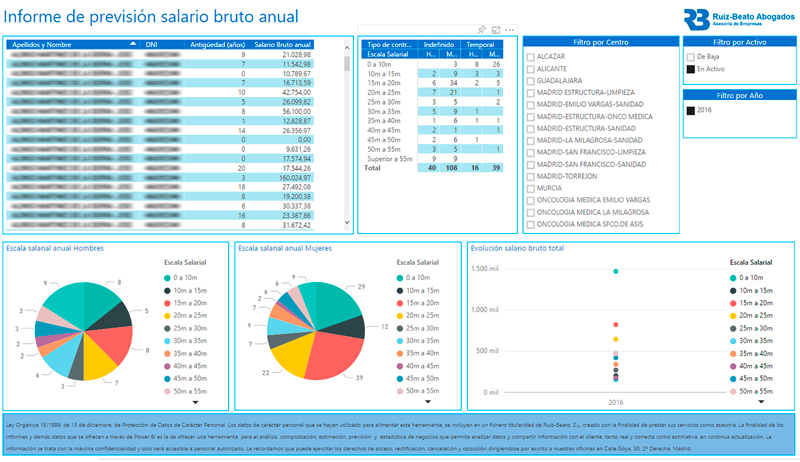800x462 pixels.
Task: Click teal data point in Evolución chart
Action: [615, 271]
